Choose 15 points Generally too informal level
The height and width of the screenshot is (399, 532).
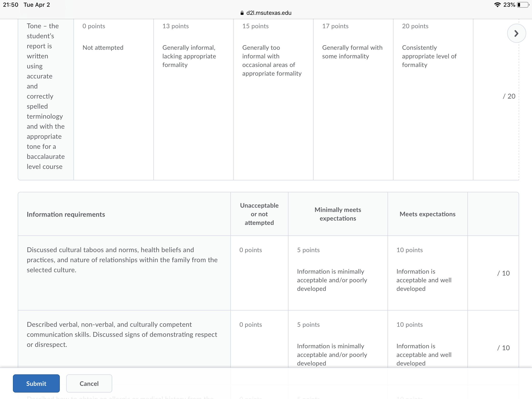pos(273,99)
